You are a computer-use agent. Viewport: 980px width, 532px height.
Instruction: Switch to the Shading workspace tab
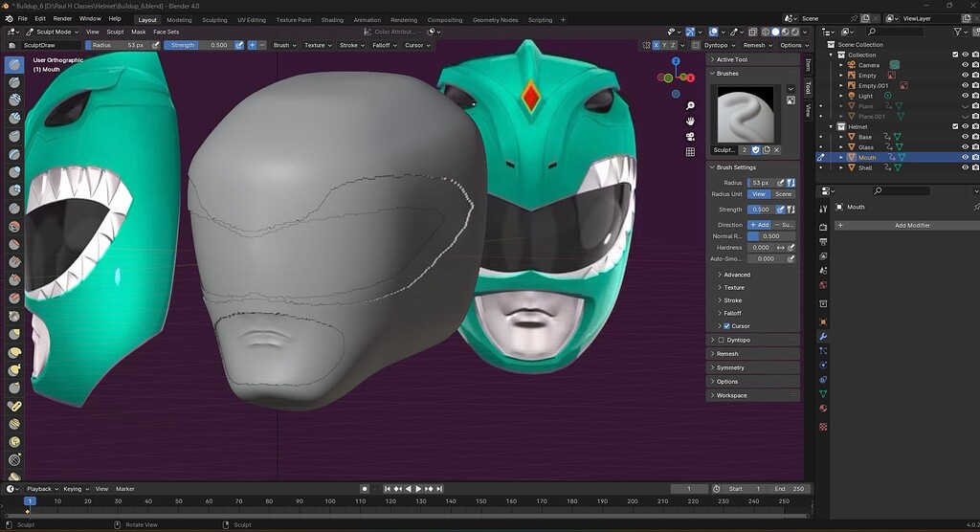[332, 20]
